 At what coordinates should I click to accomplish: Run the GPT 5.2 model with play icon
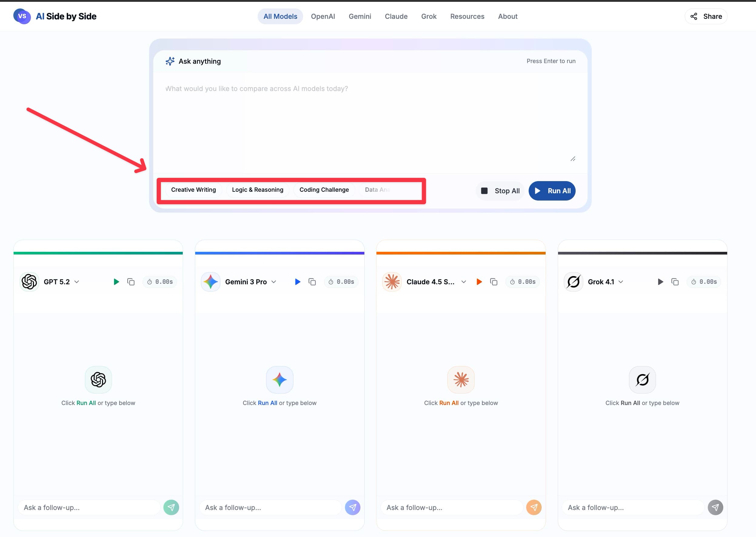click(x=116, y=282)
